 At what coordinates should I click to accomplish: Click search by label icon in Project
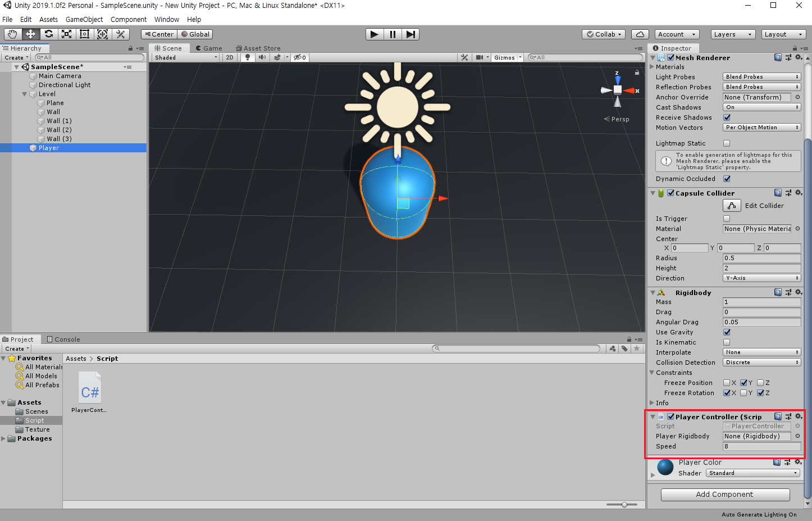624,348
